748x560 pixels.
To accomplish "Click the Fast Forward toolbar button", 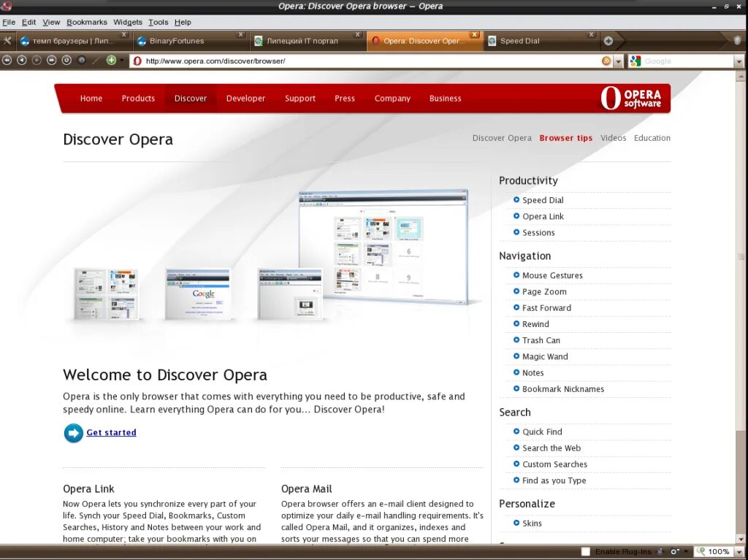I will pos(52,60).
